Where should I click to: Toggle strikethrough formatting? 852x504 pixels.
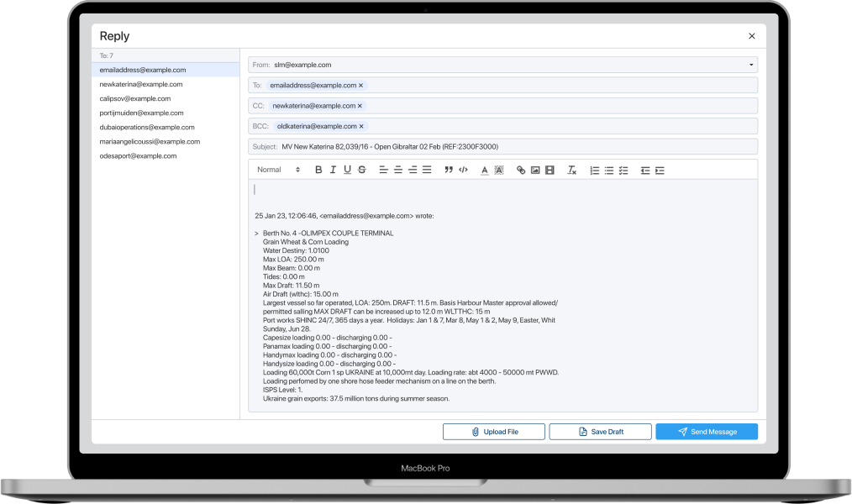(362, 170)
